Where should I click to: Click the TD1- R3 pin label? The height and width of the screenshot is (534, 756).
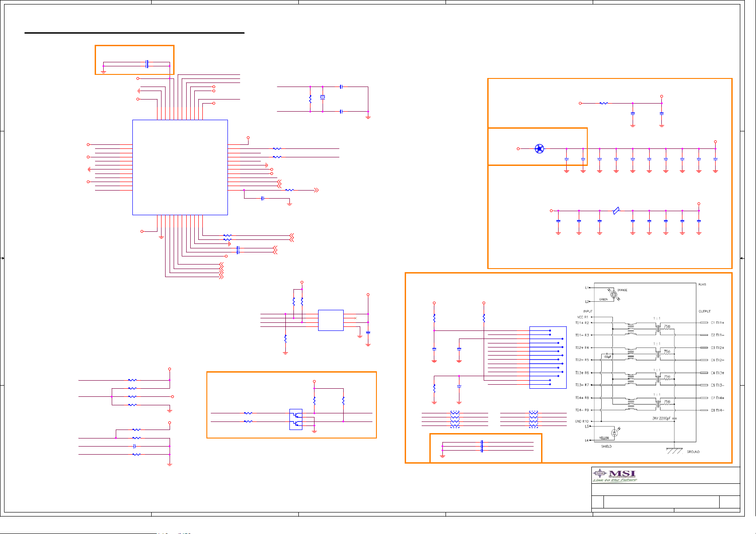[582, 335]
